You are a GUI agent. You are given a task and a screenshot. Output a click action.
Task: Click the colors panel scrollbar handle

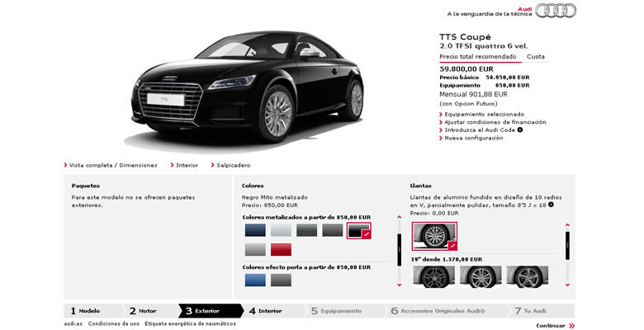pyautogui.click(x=399, y=250)
